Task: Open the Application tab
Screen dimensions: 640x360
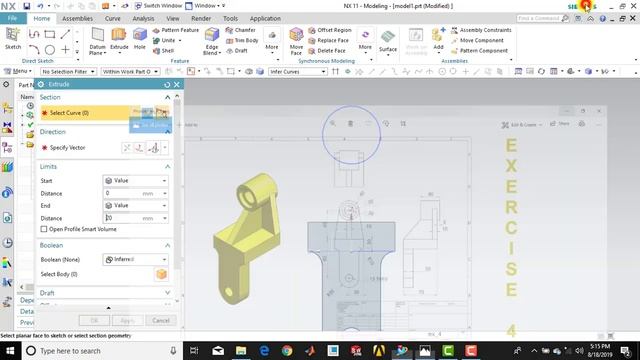Action: click(x=265, y=18)
